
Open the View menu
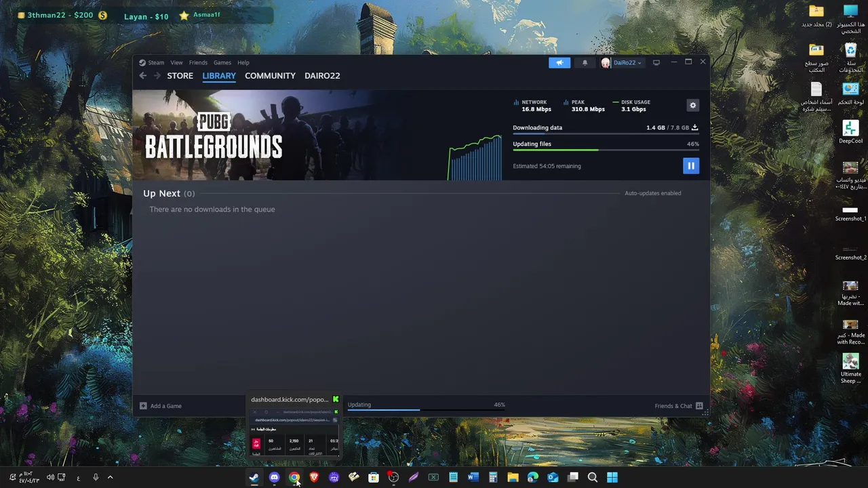(176, 62)
